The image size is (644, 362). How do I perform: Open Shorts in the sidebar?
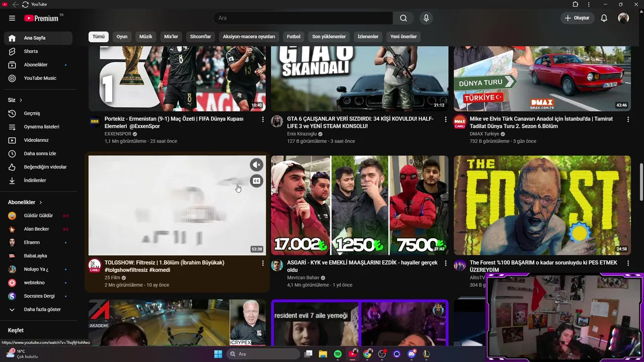(38, 51)
